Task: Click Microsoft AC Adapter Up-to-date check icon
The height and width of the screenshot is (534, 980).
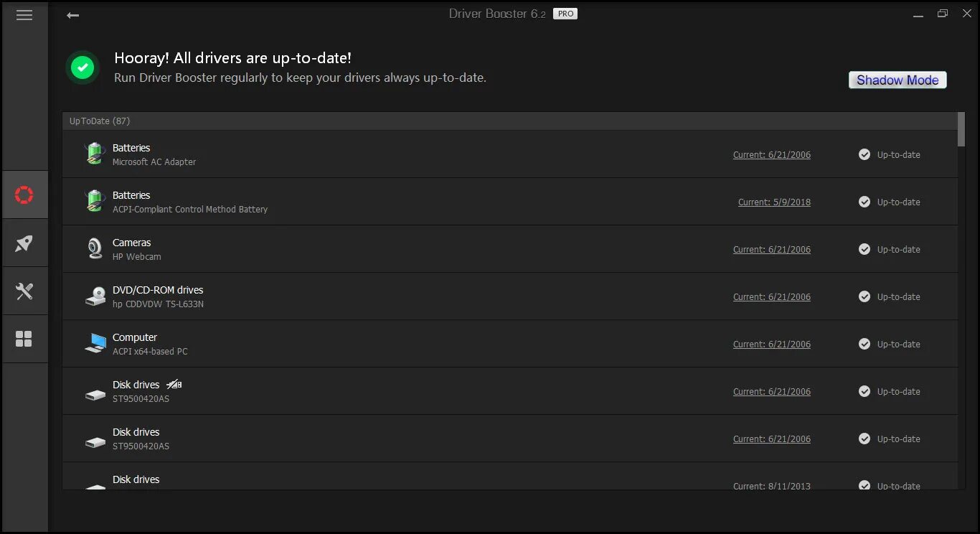Action: (x=864, y=154)
